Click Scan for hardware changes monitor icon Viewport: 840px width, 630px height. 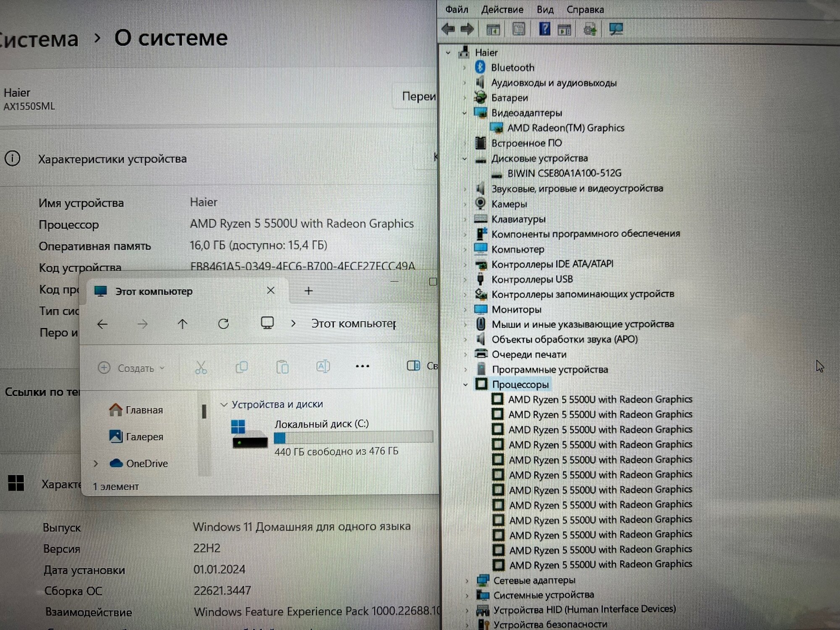coord(616,29)
